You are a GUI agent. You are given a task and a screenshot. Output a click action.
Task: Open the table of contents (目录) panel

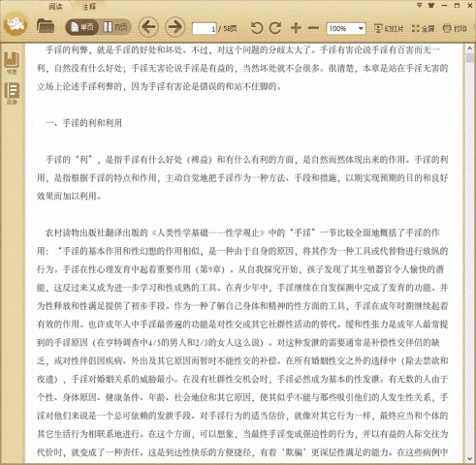pos(12,94)
